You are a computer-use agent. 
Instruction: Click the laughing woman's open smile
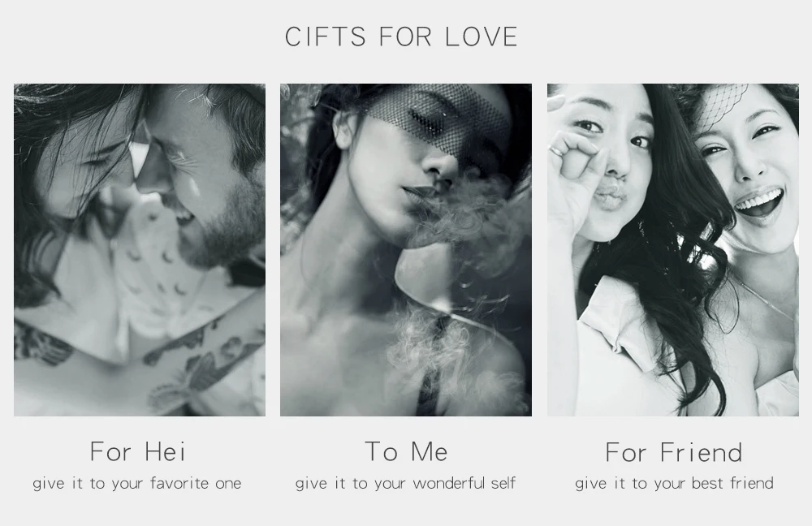[x=760, y=203]
